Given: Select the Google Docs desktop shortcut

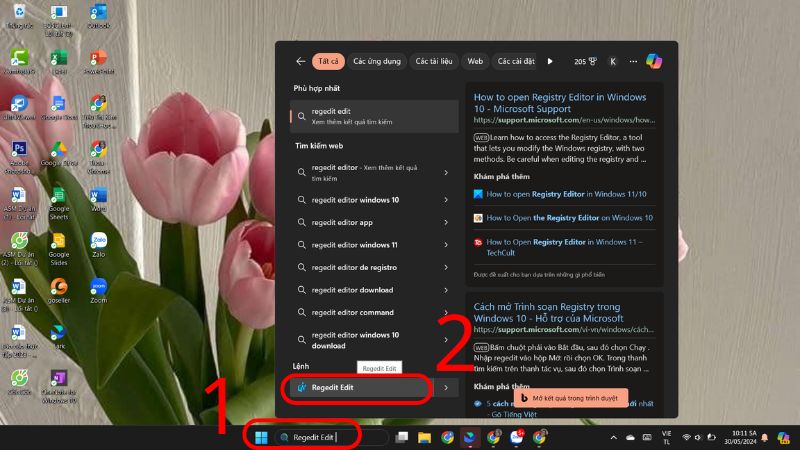Looking at the screenshot, I should (x=59, y=108).
